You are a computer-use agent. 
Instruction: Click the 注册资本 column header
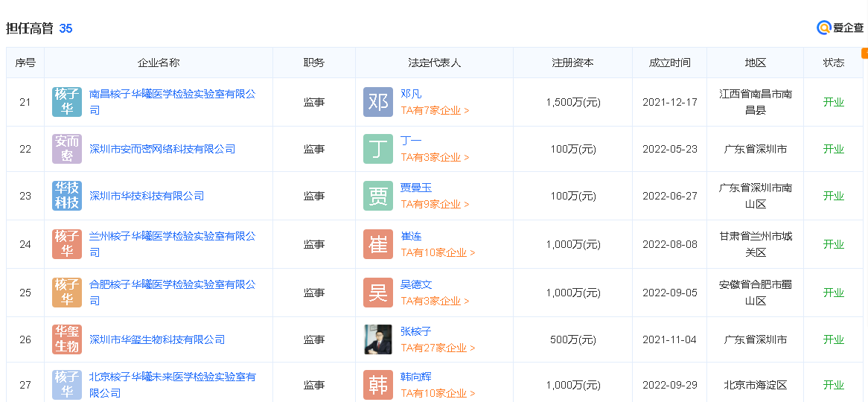pos(573,63)
